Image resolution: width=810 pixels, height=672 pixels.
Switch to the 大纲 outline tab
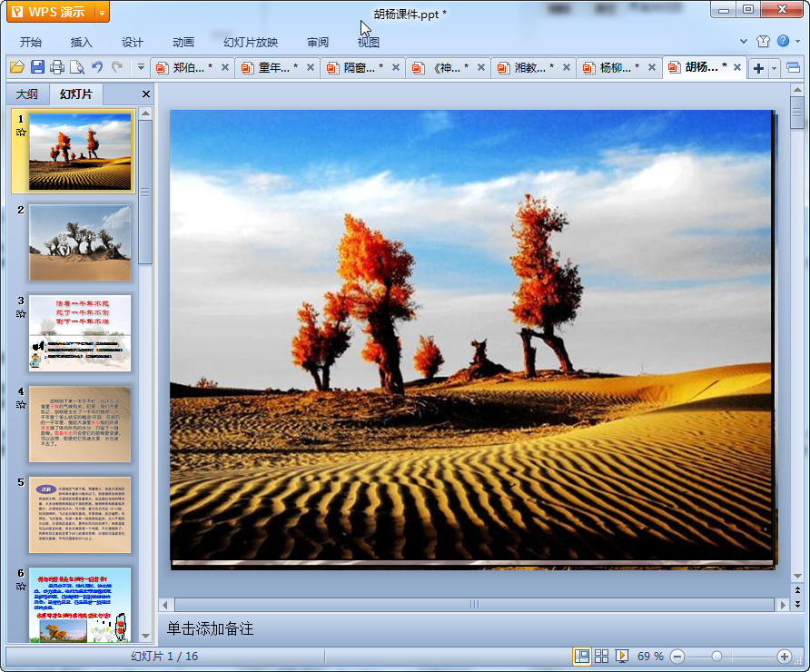[x=27, y=94]
